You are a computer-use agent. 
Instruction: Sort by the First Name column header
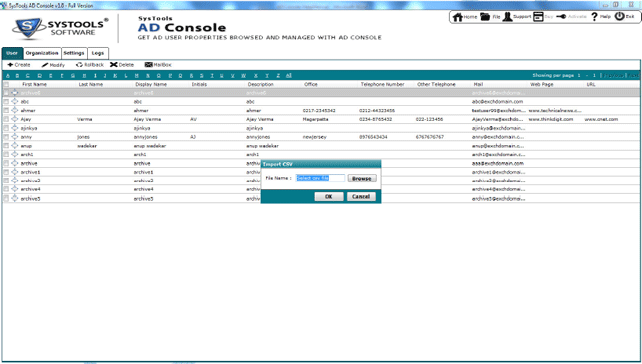point(34,84)
